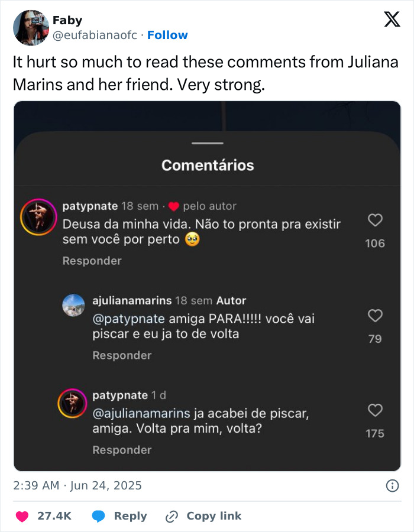
Task: Select the Comentários panel header
Action: (x=207, y=166)
